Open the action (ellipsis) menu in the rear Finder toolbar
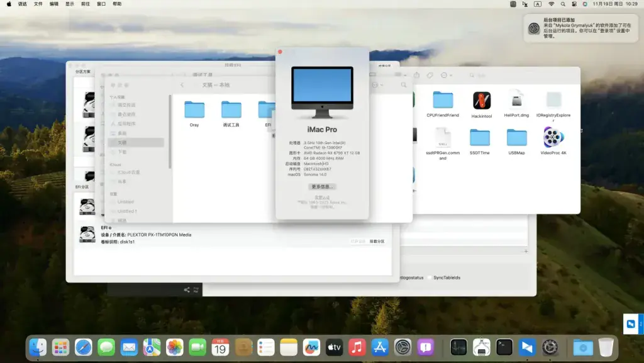This screenshot has height=363, width=644. pyautogui.click(x=446, y=75)
